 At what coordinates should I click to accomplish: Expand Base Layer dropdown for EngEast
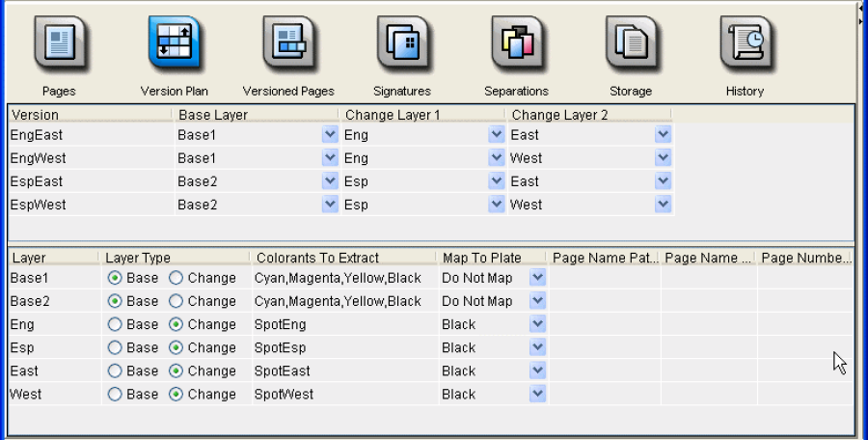pos(330,135)
